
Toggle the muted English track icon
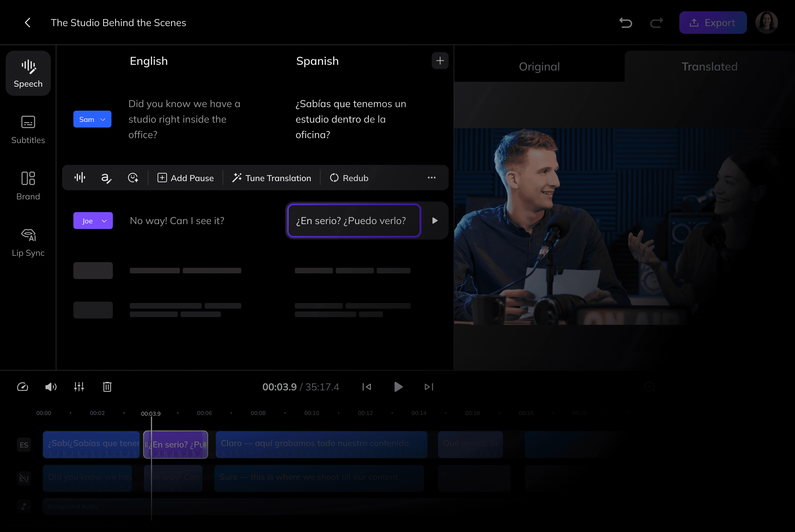point(24,478)
